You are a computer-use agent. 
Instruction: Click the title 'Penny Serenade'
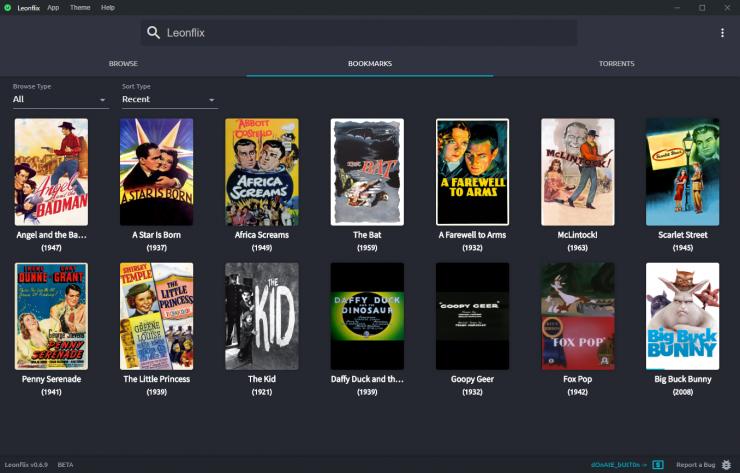point(51,379)
